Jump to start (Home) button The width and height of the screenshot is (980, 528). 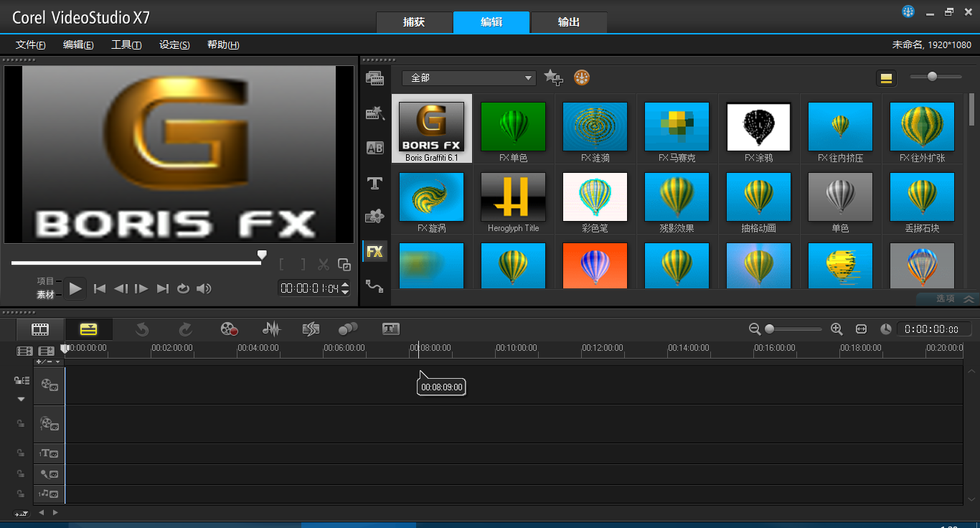pyautogui.click(x=100, y=288)
